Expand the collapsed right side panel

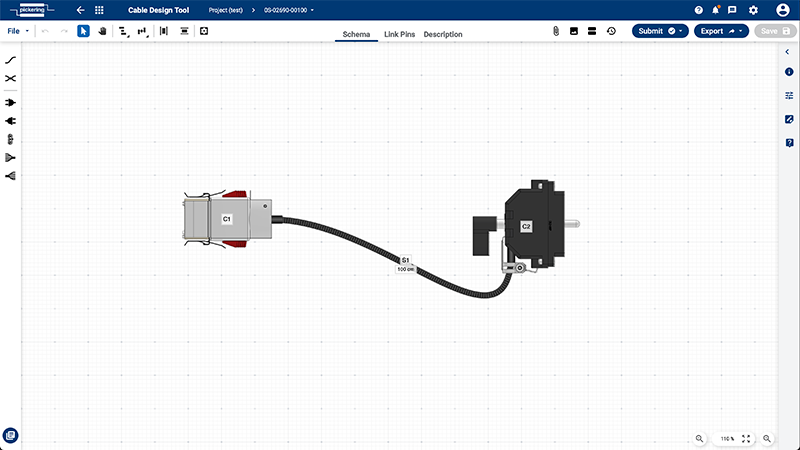click(x=787, y=52)
